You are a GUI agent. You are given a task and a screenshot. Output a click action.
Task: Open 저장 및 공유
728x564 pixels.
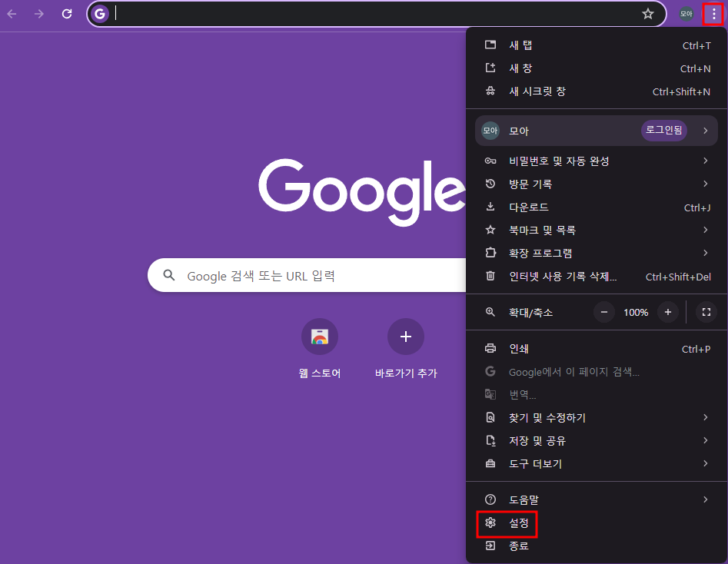point(597,440)
